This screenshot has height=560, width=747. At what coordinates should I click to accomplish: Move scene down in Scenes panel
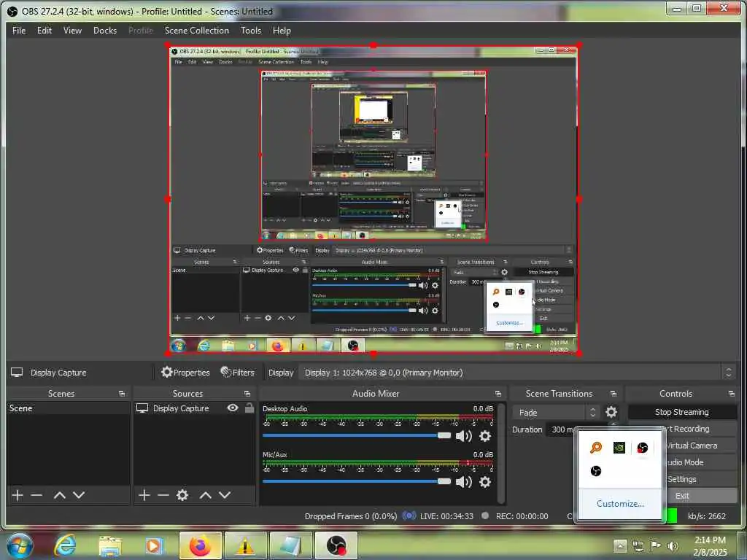(79, 495)
